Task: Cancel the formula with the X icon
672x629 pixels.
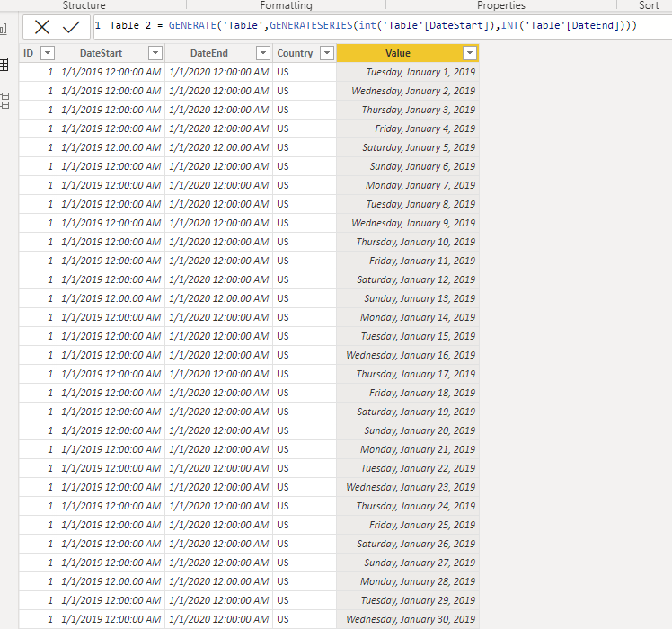Action: 42,27
